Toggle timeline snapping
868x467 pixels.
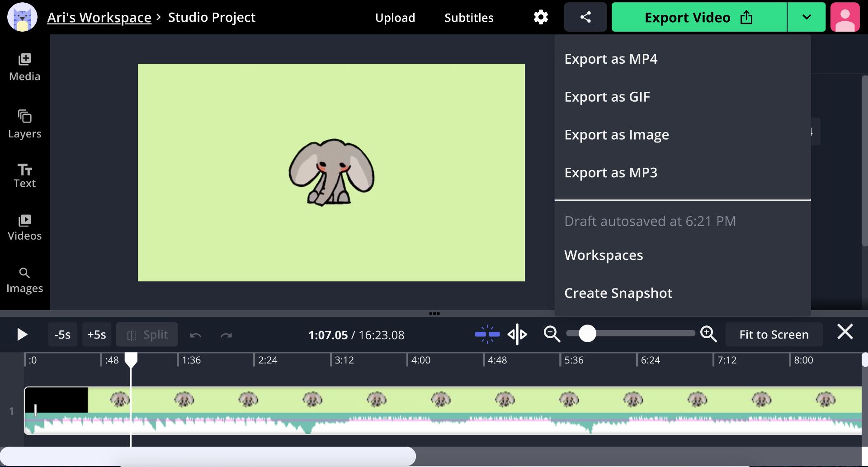coord(486,334)
